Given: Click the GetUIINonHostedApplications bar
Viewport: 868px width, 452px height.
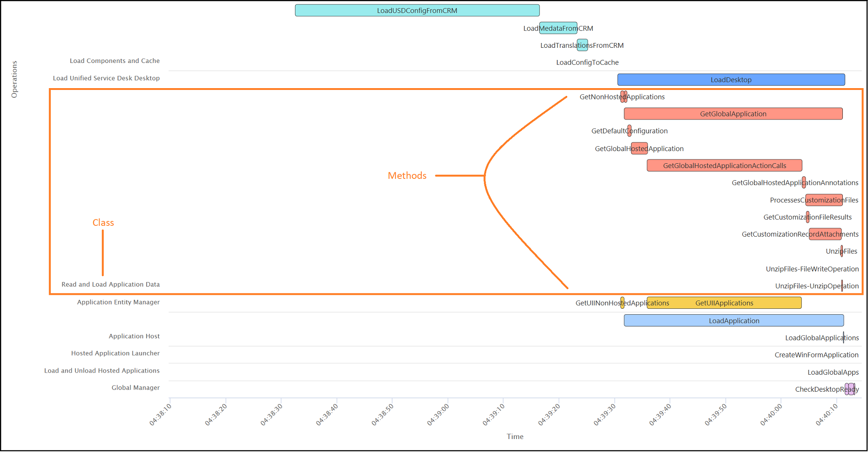Looking at the screenshot, I should tap(622, 303).
